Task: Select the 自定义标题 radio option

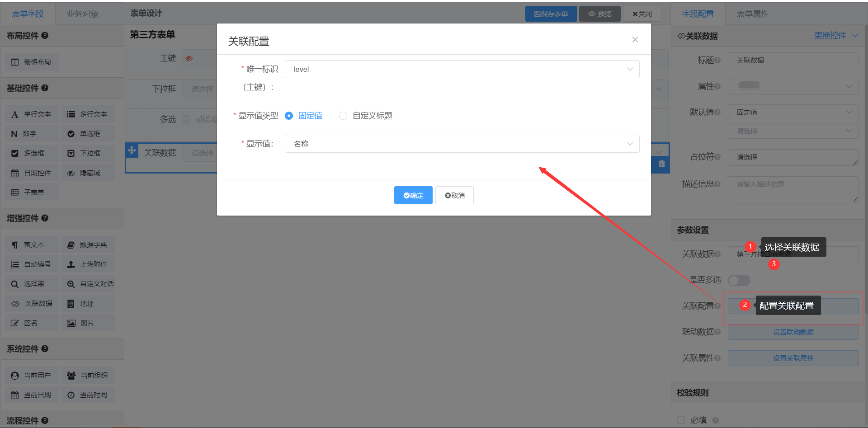Action: click(x=343, y=116)
